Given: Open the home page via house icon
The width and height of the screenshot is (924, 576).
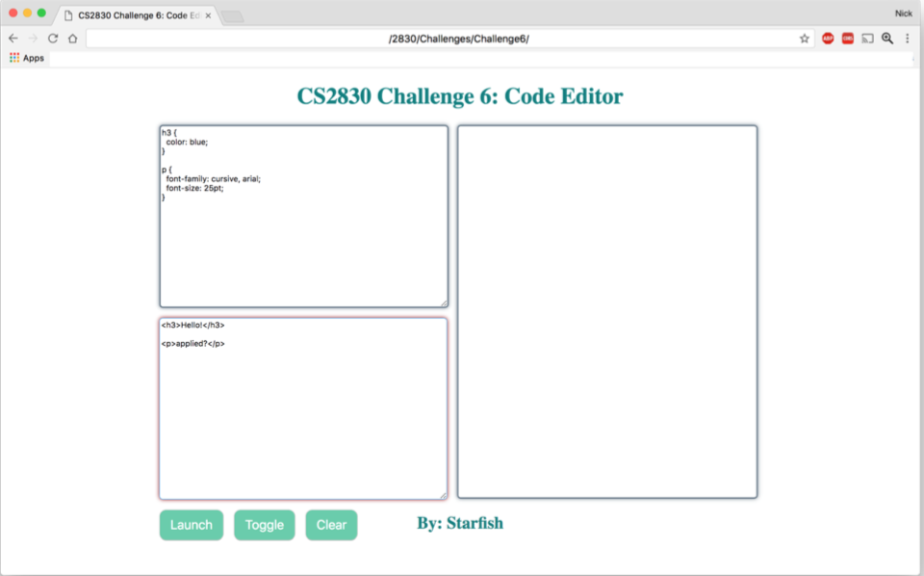Looking at the screenshot, I should tap(72, 39).
